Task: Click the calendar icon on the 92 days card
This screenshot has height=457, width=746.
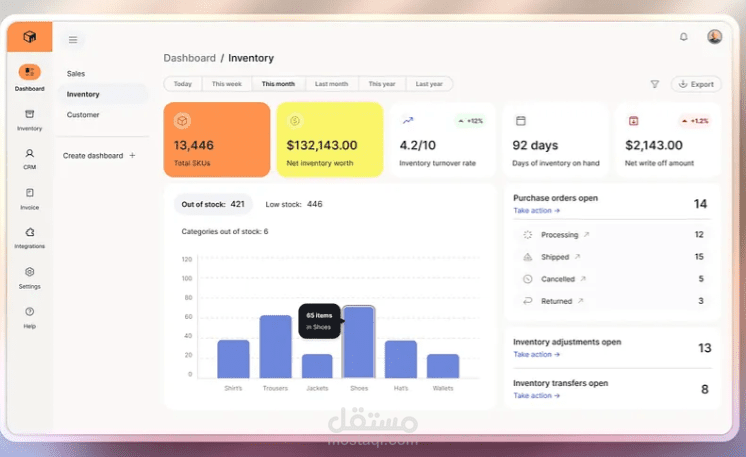Action: pos(520,121)
